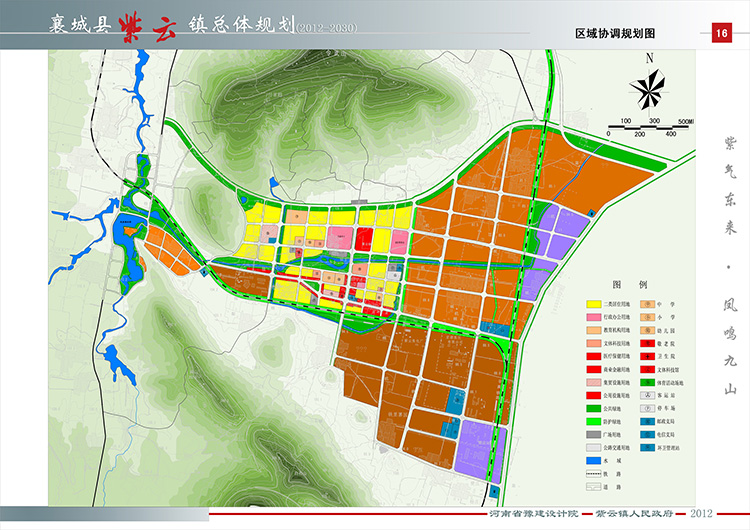Click the north arrow compass rose

(650, 88)
